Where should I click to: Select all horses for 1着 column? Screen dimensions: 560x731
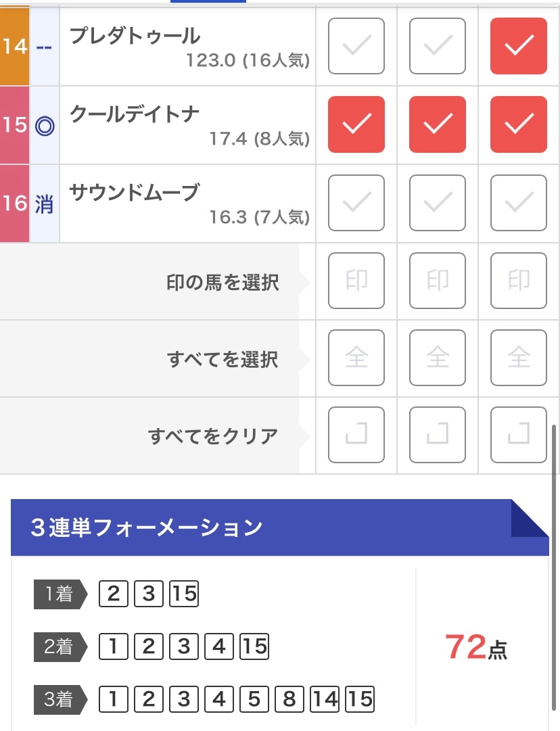(356, 358)
